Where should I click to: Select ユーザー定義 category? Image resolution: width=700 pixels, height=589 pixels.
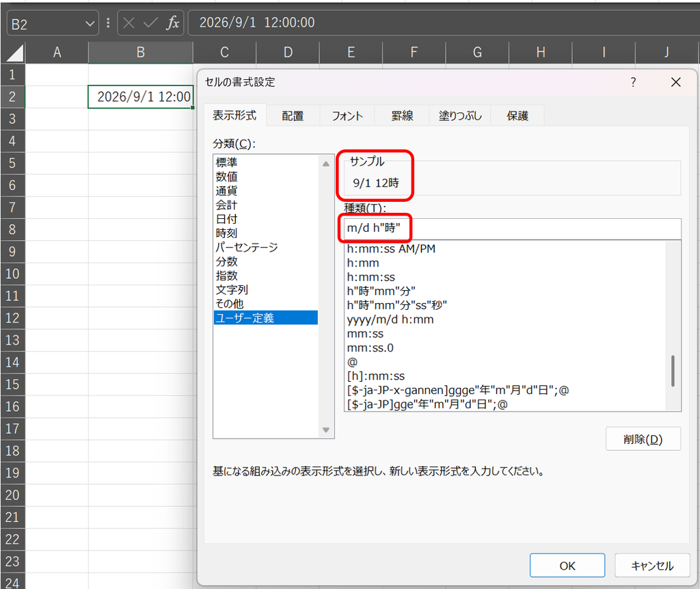[x=266, y=317]
